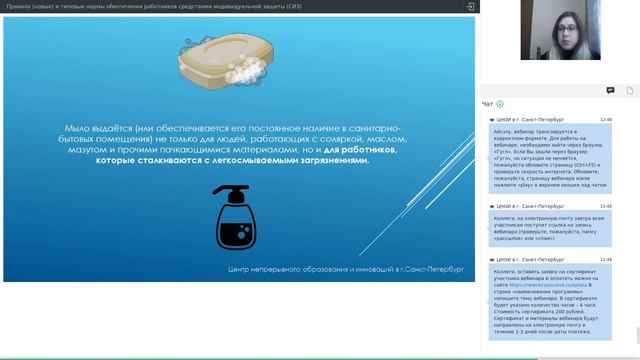Click the chat message about the certificate request
The height and width of the screenshot is (360, 640).
click(x=550, y=302)
